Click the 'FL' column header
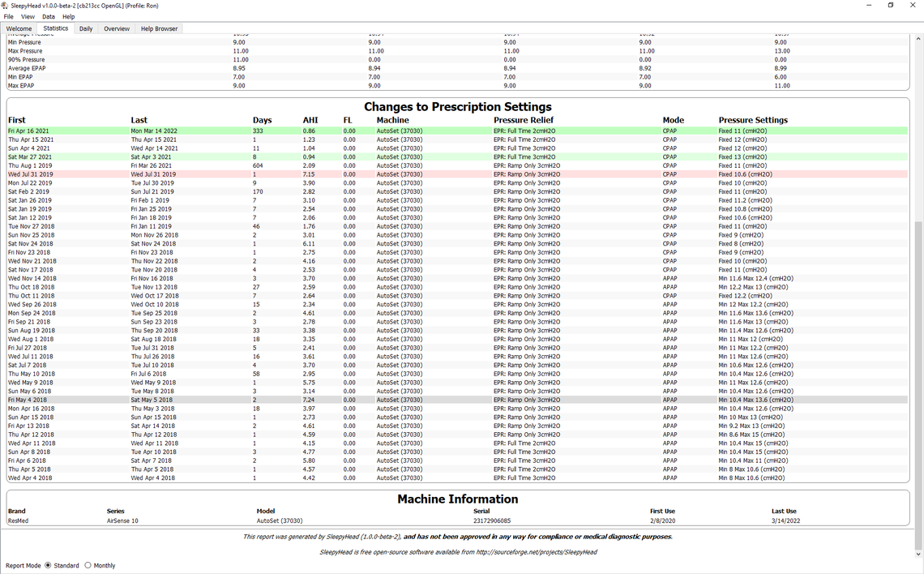Image resolution: width=924 pixels, height=574 pixels. tap(348, 120)
